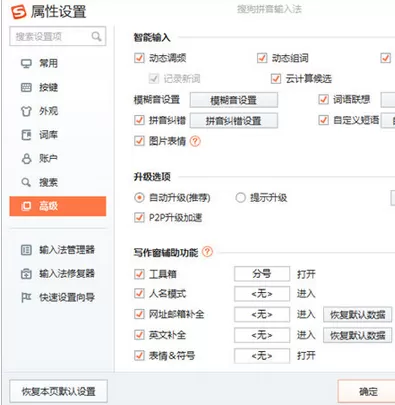Viewport: 395px width, 405px height.
Task: Toggle the 词语联想 checkbox
Action: (323, 99)
